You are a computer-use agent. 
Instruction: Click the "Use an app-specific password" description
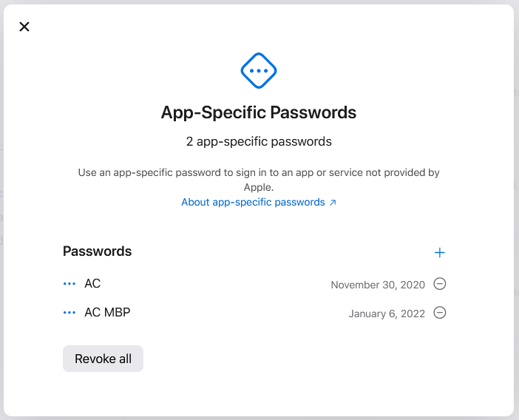[259, 172]
